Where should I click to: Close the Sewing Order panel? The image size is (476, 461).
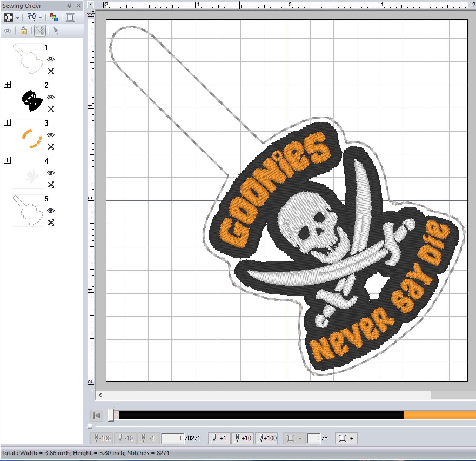point(78,5)
